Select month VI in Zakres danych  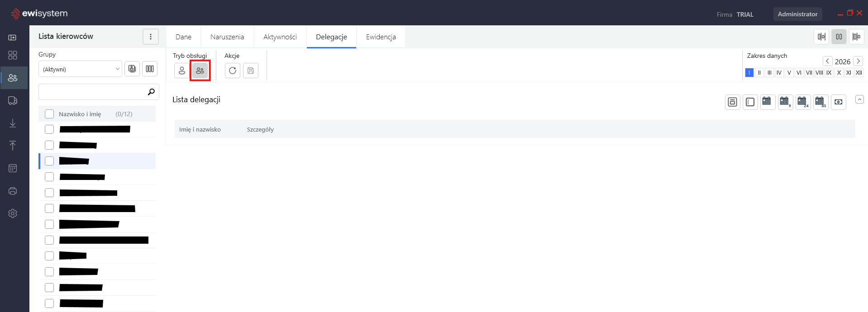coord(799,73)
